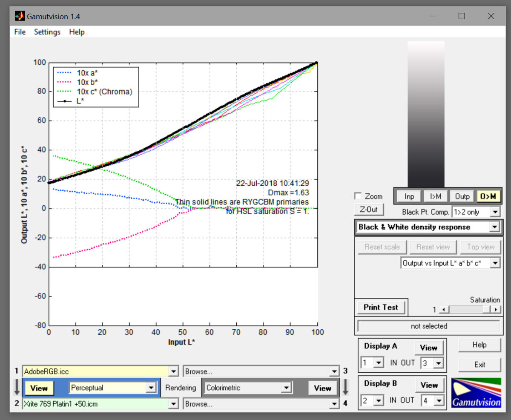Select the O>M display mode toggle
This screenshot has width=511, height=420.
click(488, 196)
